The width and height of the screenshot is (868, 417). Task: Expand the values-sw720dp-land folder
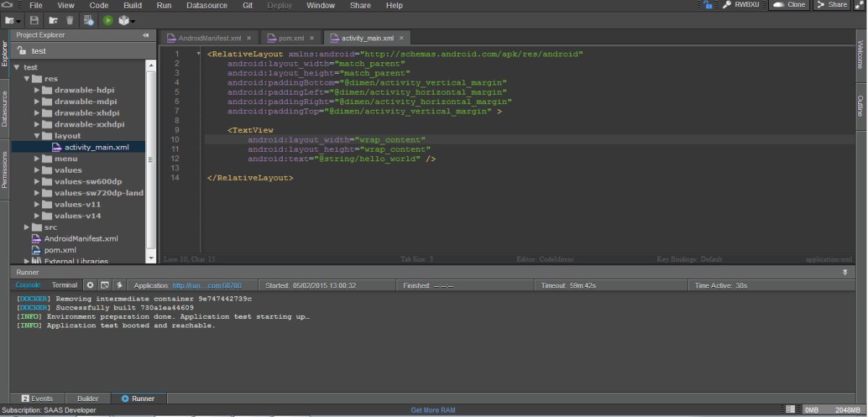pyautogui.click(x=37, y=193)
